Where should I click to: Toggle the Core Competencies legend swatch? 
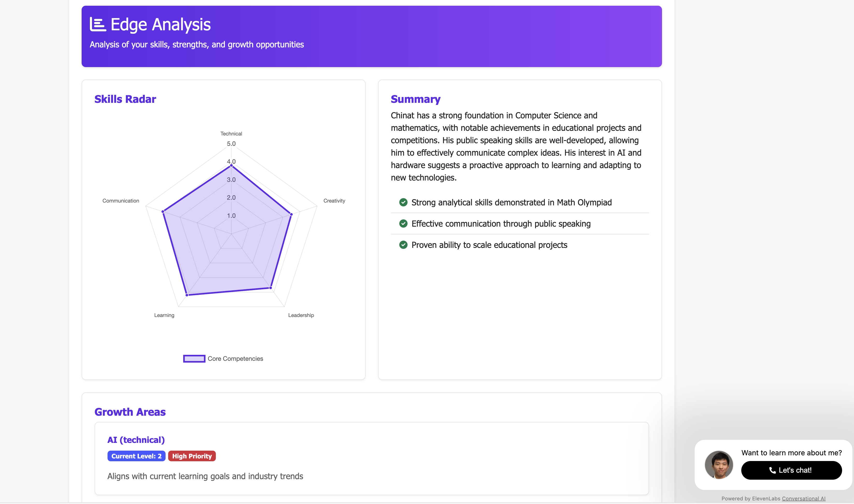coord(194,359)
